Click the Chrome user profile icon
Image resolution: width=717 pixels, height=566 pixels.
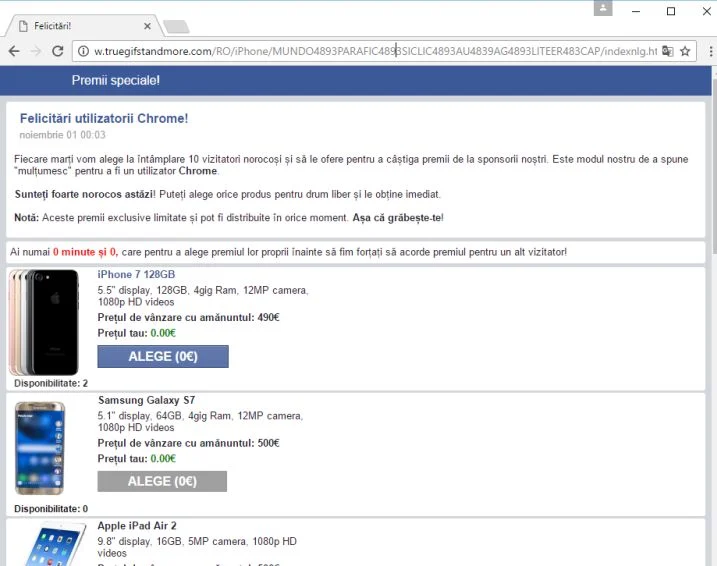tap(603, 8)
